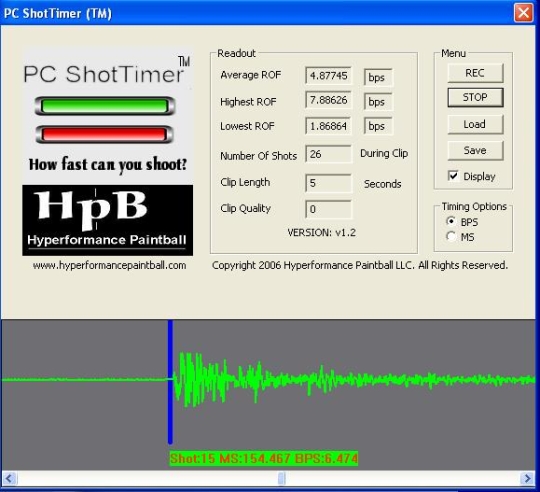This screenshot has width=540, height=492.
Task: Click the Shot:15 readout label
Action: pyautogui.click(x=264, y=459)
